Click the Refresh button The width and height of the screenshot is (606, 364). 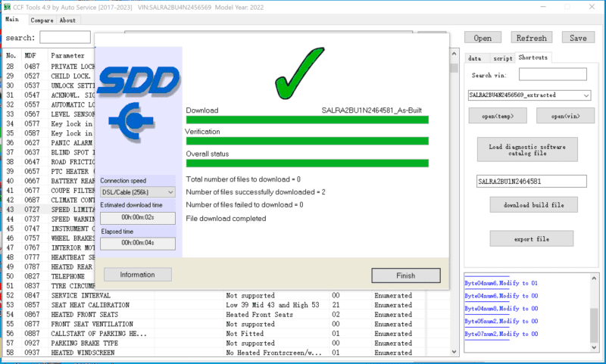click(x=531, y=38)
